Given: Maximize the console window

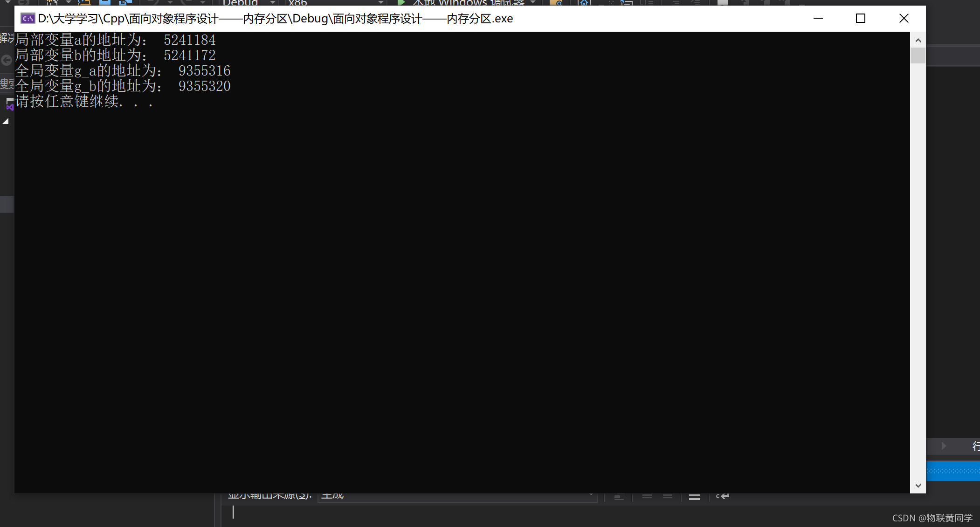Looking at the screenshot, I should click(861, 18).
